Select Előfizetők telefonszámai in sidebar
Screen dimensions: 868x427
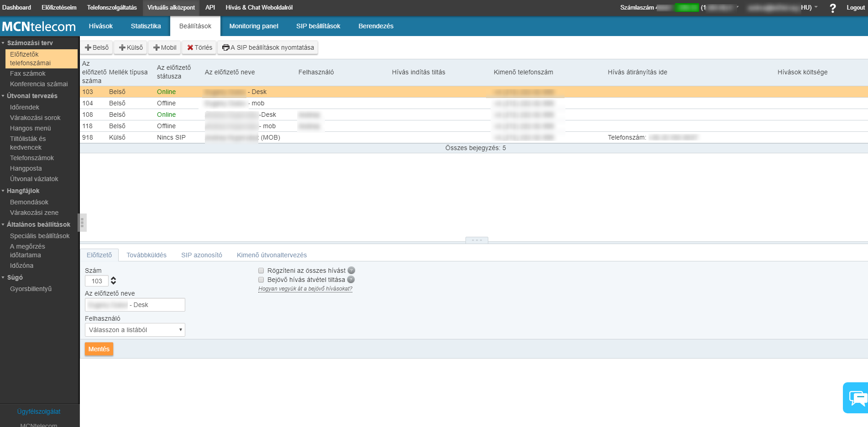coord(42,58)
